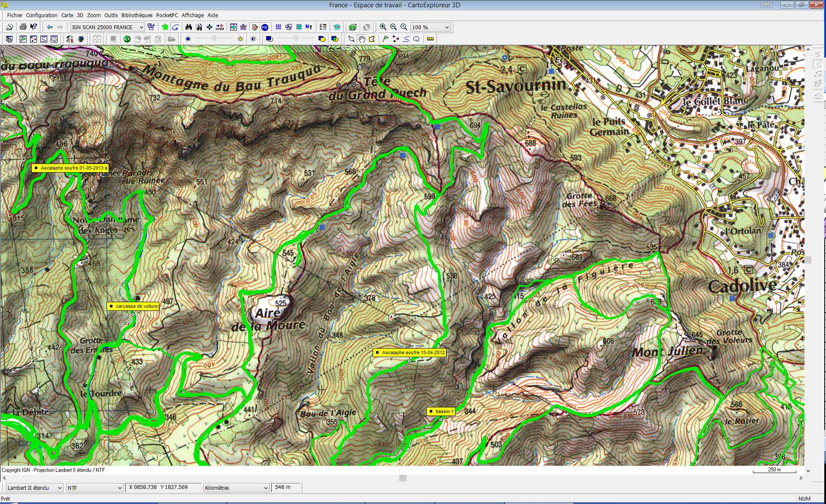This screenshot has height=504, width=826.
Task: Select the green flag waypoint tool
Action: (386, 39)
